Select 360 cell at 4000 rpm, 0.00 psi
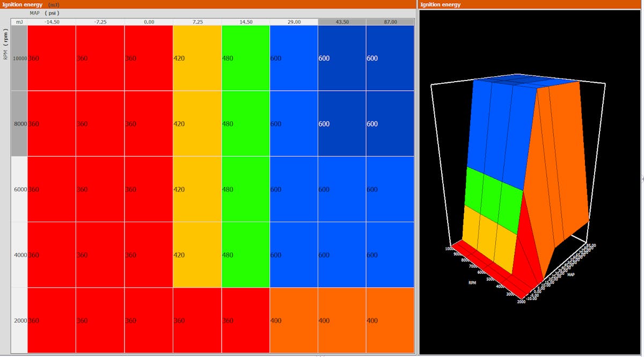 (149, 255)
